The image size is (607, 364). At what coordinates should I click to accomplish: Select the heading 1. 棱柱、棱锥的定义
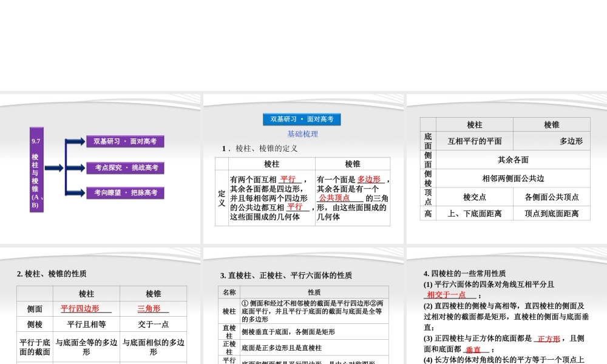[x=260, y=149]
